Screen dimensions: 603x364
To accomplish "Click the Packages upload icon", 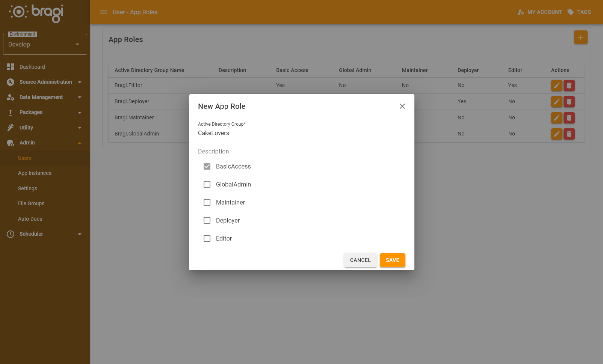I will (11, 112).
